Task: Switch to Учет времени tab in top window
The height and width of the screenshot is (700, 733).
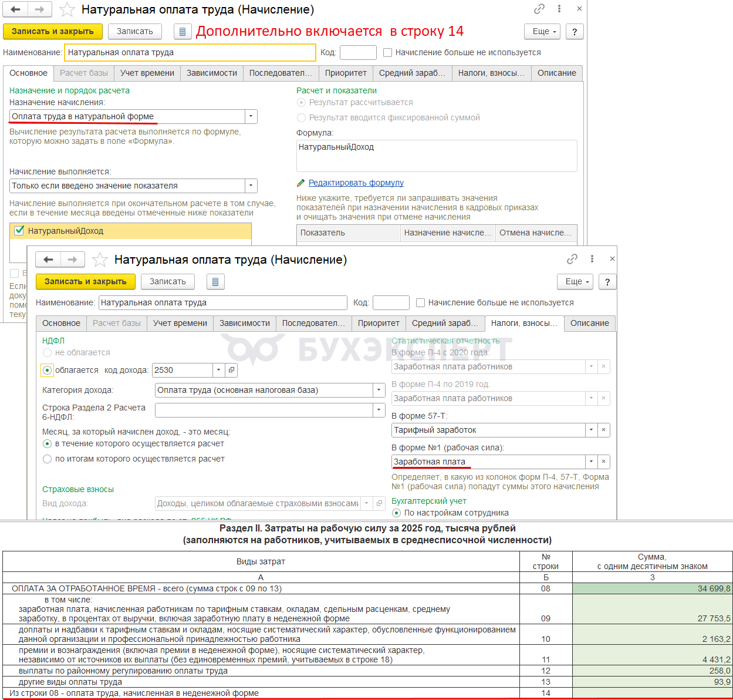Action: click(147, 73)
